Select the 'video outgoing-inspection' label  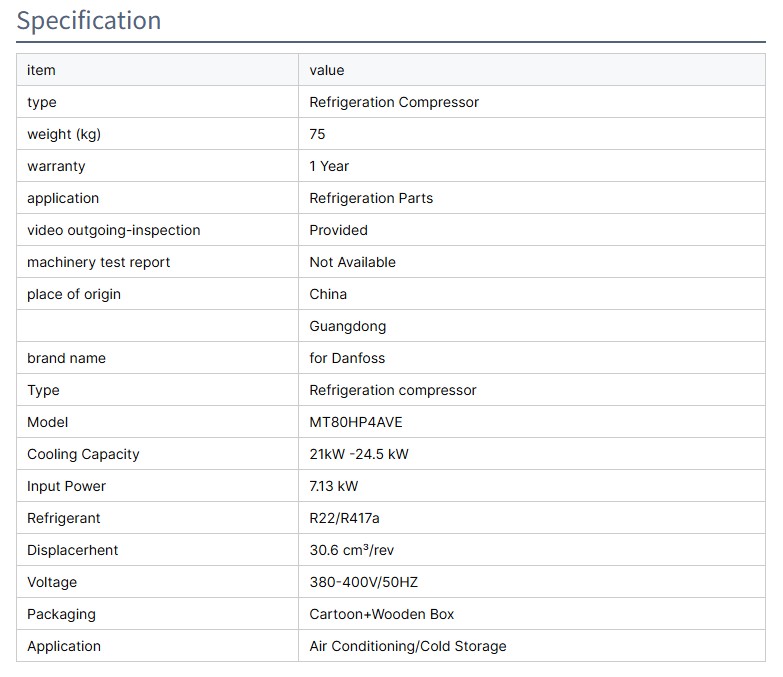pos(113,230)
